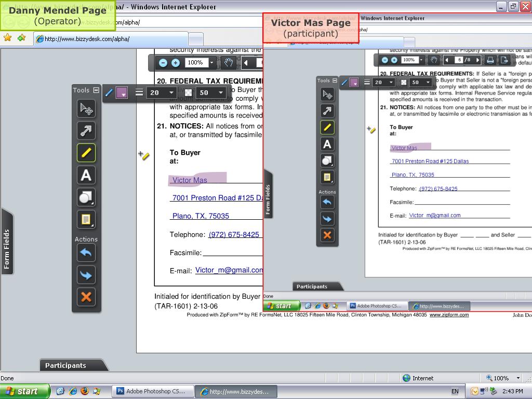Open the thickness dropdown showing 20 in operator window
532x399 pixels.
pos(161,92)
